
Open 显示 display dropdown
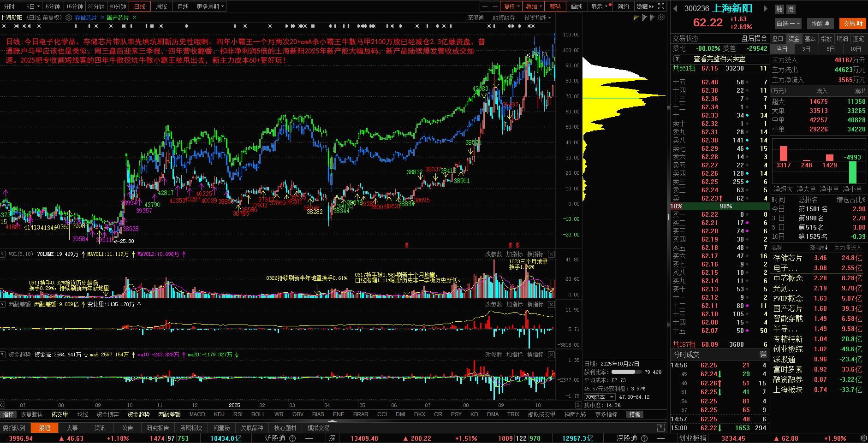point(601,6)
